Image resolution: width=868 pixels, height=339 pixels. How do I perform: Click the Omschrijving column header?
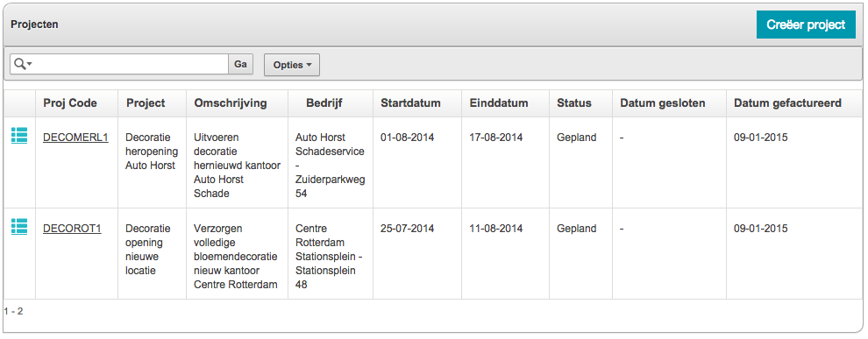tap(231, 102)
